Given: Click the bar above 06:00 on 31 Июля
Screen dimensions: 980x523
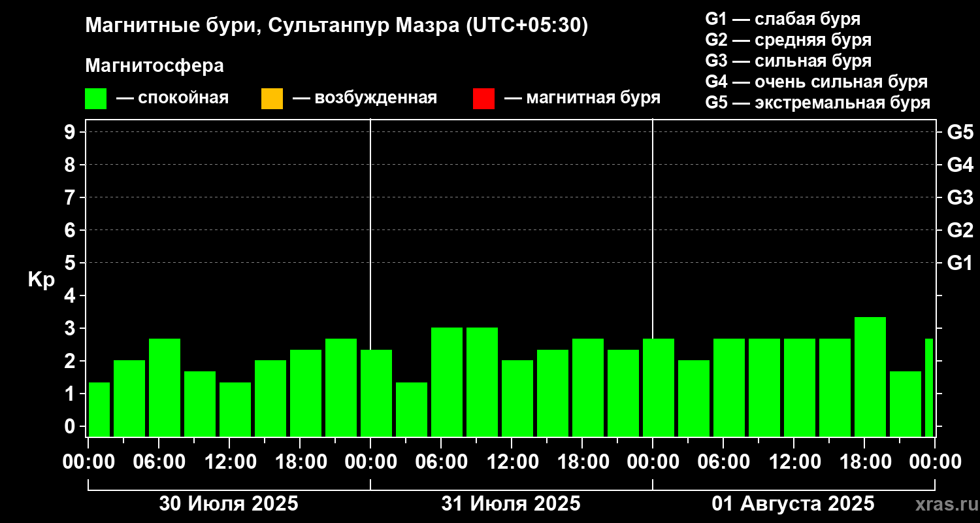Looking at the screenshot, I should 447,382.
